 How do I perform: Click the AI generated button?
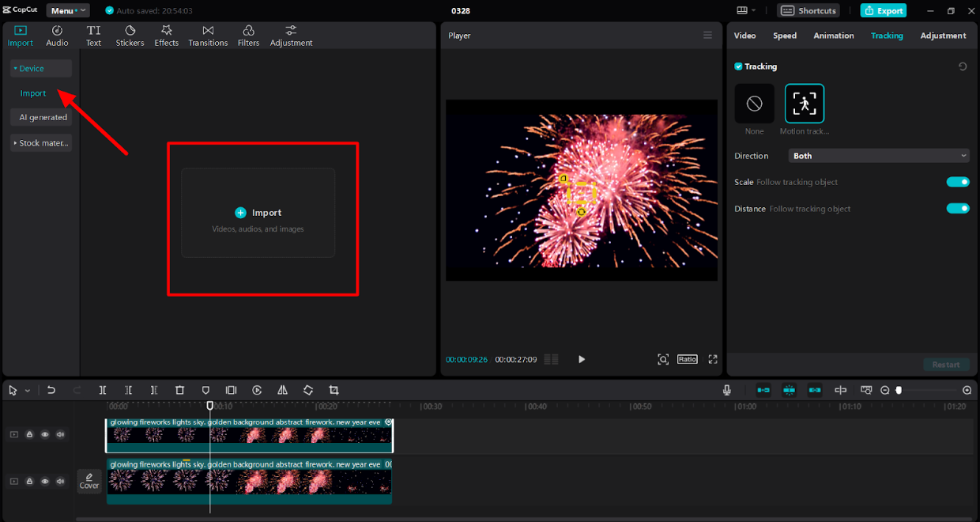(43, 117)
